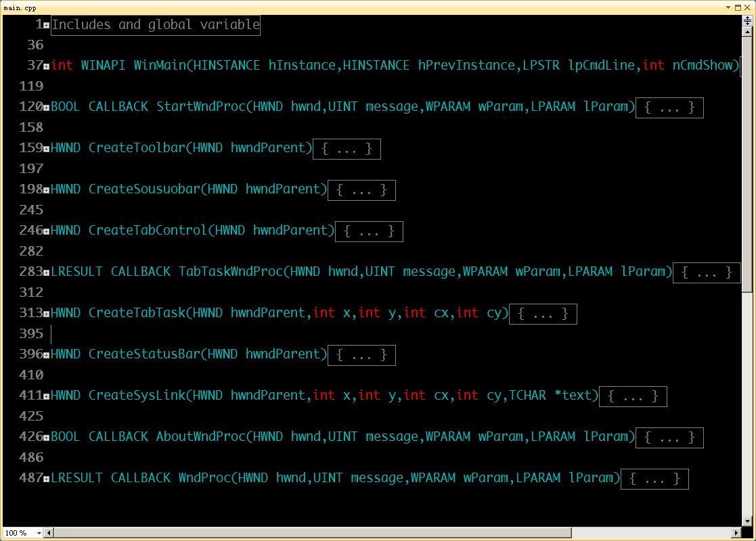Click the 'CreateToolbar' function name

pyautogui.click(x=137, y=148)
